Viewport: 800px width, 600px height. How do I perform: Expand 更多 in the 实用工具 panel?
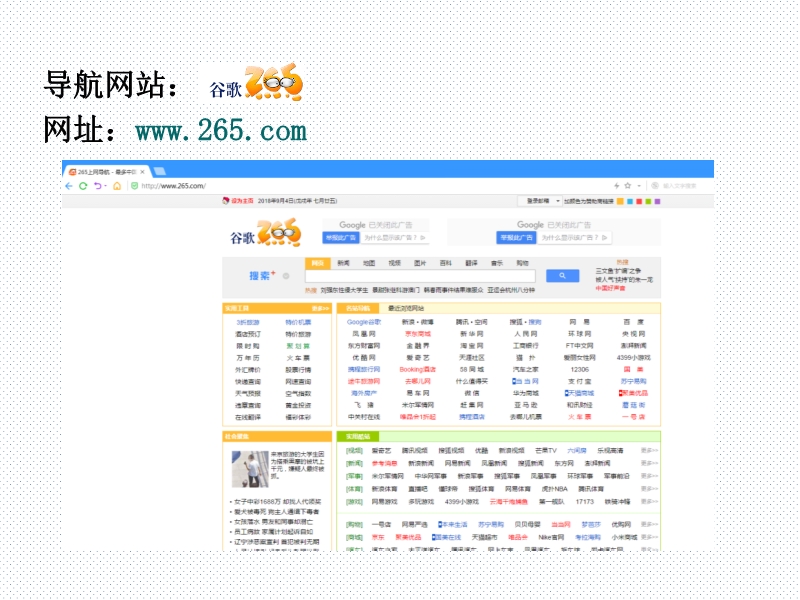pyautogui.click(x=320, y=308)
